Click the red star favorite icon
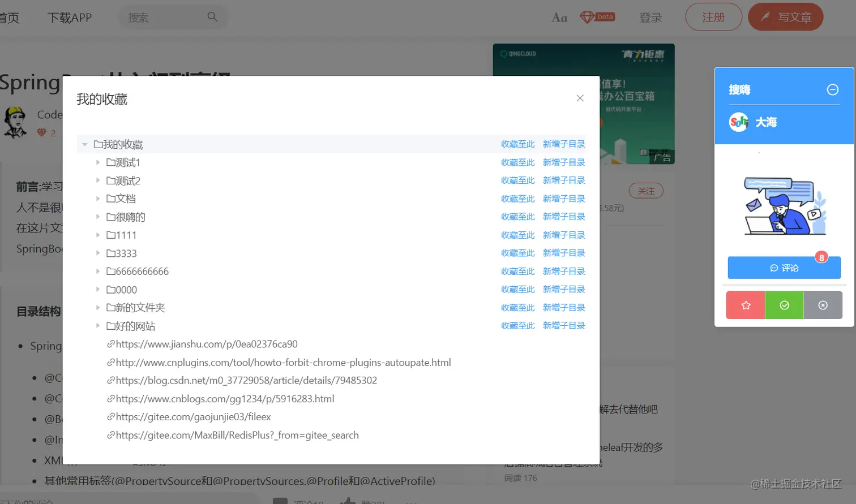The height and width of the screenshot is (504, 856). click(746, 305)
